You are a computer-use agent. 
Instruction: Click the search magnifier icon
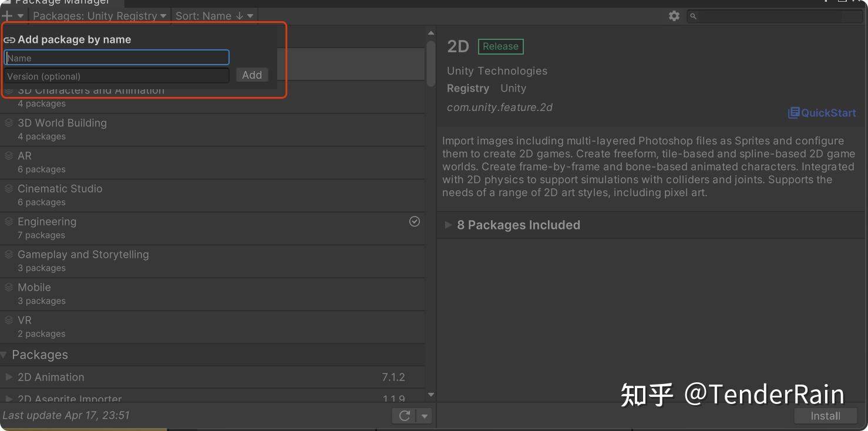[694, 16]
